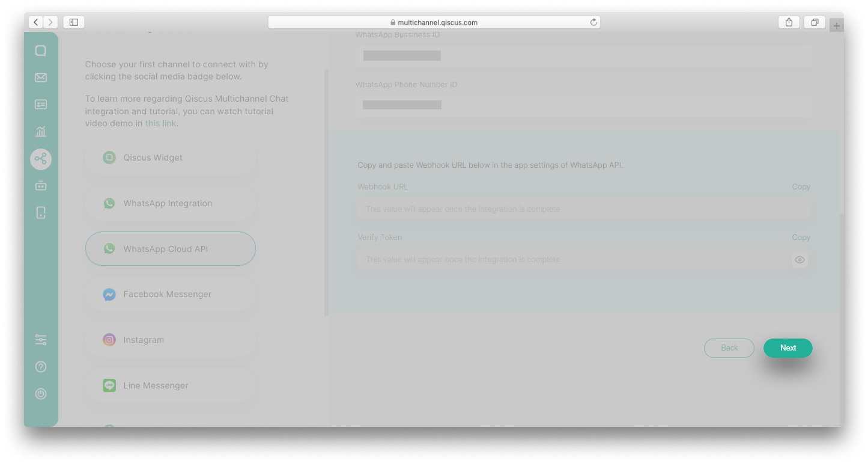Open the analytics chart icon in sidebar
This screenshot has width=868, height=463.
pyautogui.click(x=41, y=132)
